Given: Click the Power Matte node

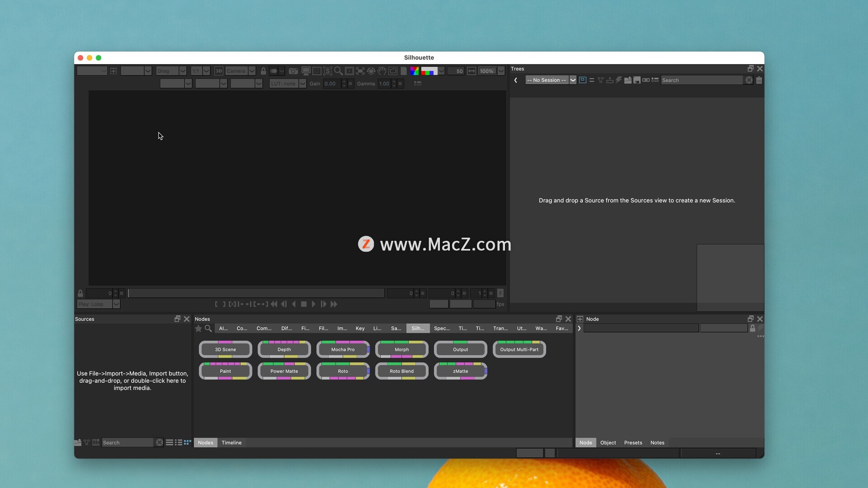Looking at the screenshot, I should (x=284, y=371).
